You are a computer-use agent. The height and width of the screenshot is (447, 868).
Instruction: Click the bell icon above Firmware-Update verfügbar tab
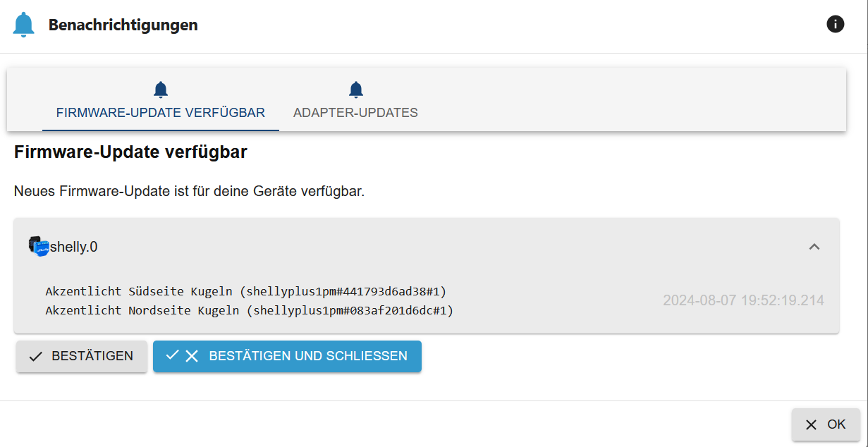click(161, 90)
